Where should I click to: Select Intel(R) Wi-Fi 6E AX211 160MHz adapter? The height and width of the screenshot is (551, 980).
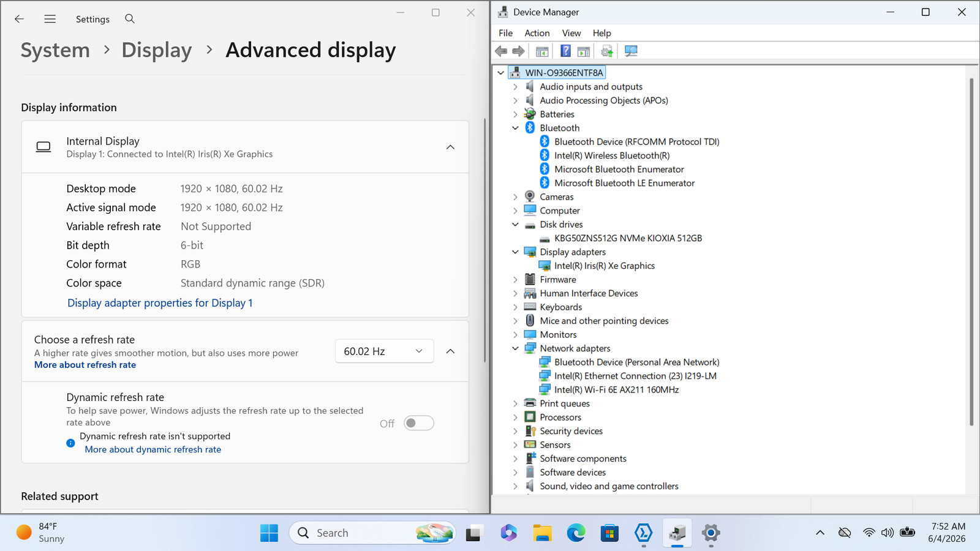pos(616,390)
